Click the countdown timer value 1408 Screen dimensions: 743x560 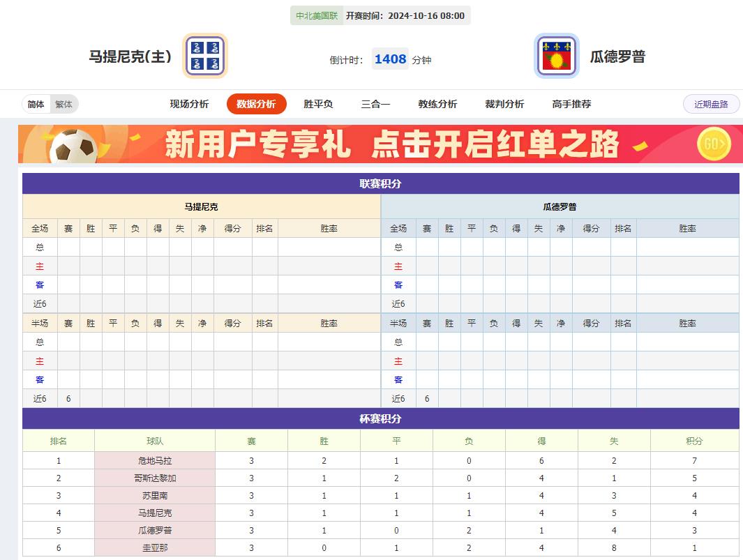coord(389,60)
